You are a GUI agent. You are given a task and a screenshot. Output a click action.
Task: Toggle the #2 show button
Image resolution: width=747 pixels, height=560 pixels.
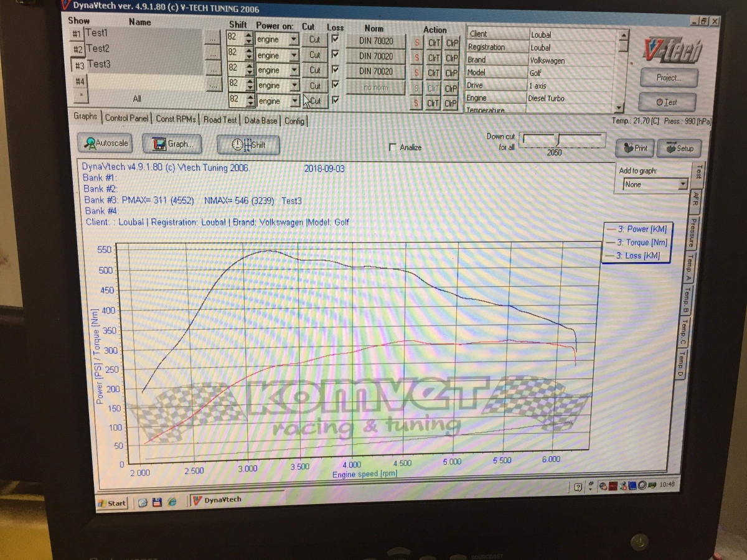click(78, 49)
